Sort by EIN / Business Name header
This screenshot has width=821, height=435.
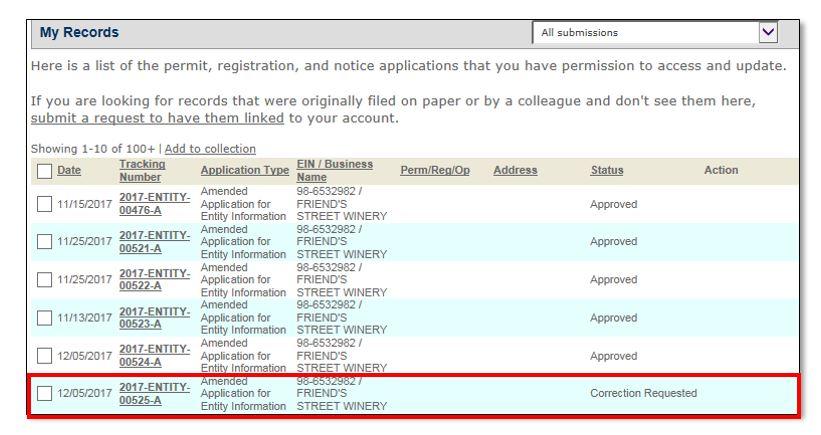[334, 170]
